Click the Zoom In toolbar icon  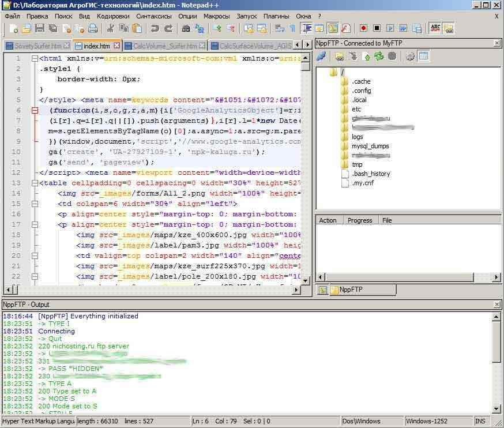(x=217, y=29)
